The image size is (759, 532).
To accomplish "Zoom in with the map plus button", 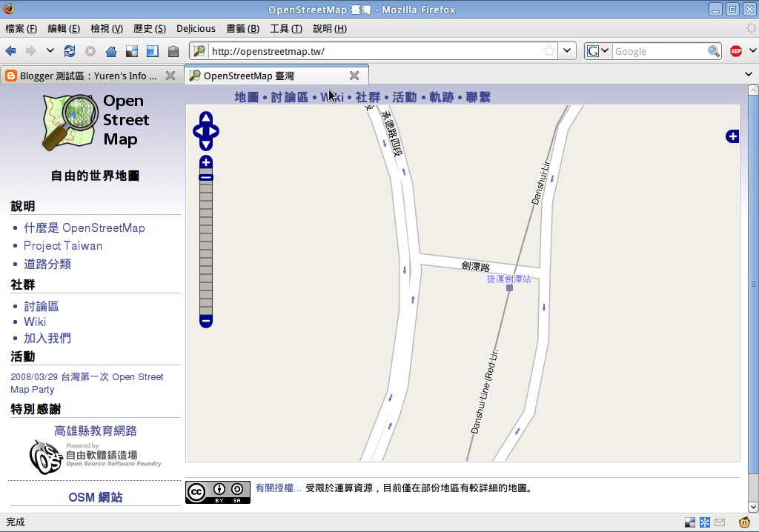I will 206,163.
